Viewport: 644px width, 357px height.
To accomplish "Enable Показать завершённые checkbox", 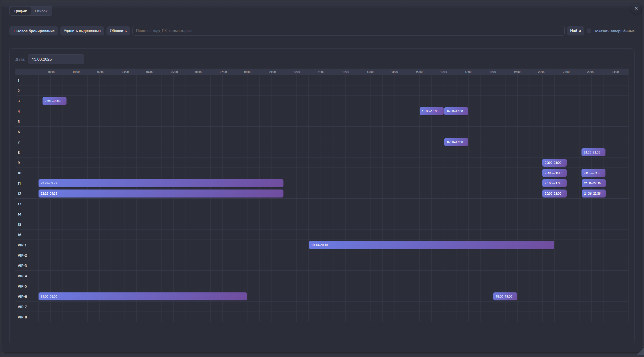I will pyautogui.click(x=589, y=31).
